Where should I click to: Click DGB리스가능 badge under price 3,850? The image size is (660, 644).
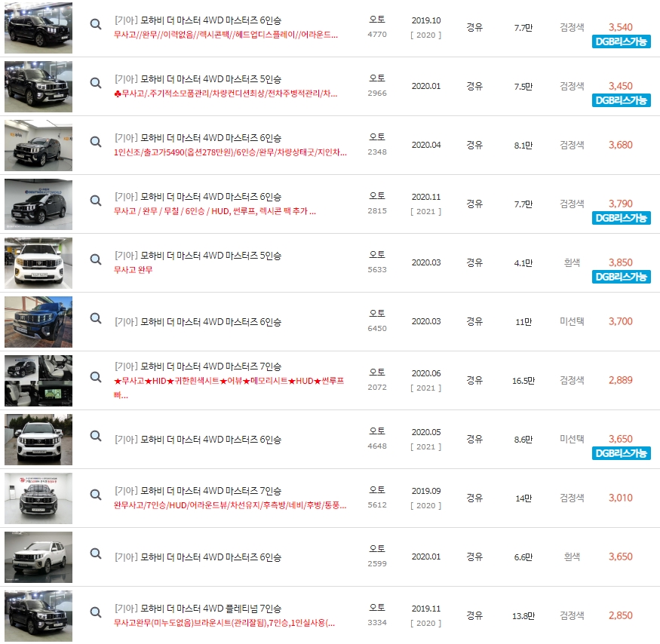pyautogui.click(x=622, y=277)
